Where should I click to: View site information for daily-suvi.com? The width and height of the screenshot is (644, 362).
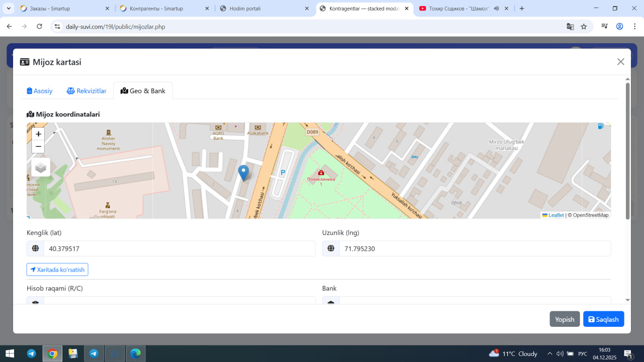[57, 27]
